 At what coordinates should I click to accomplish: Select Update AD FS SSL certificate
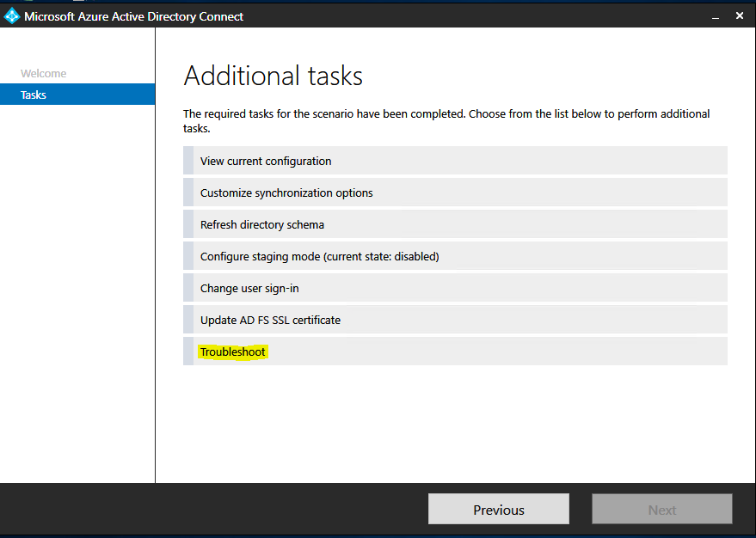(x=270, y=320)
